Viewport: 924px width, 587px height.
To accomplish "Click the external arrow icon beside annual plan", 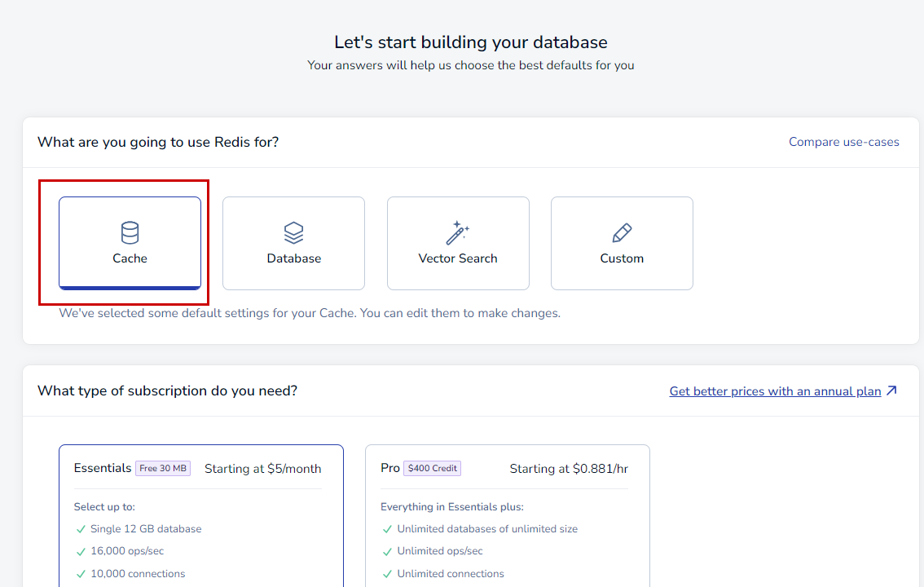I will [891, 391].
